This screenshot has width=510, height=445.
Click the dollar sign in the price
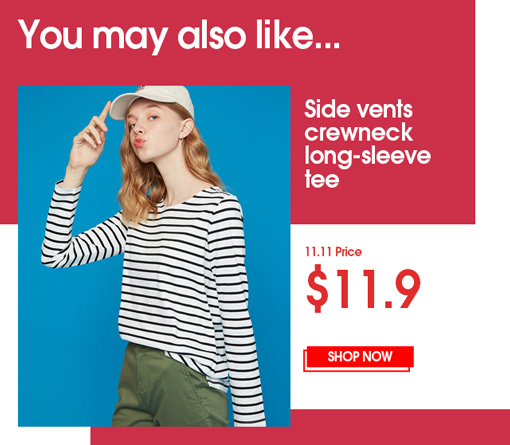(317, 289)
